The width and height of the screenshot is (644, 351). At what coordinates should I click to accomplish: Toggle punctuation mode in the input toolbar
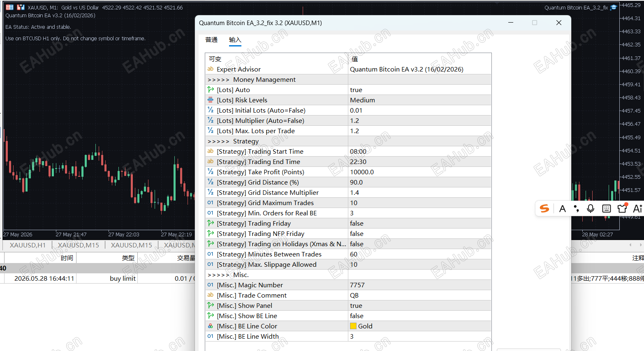(577, 209)
